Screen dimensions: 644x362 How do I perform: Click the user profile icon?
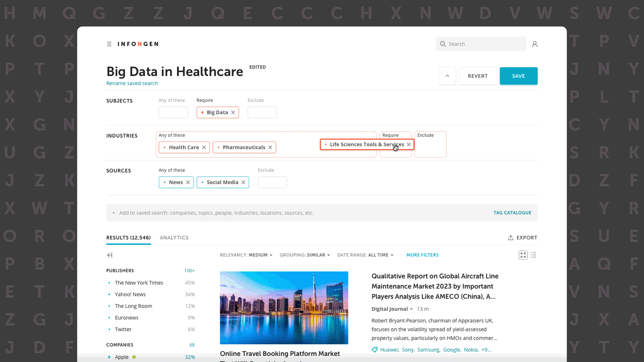click(535, 44)
